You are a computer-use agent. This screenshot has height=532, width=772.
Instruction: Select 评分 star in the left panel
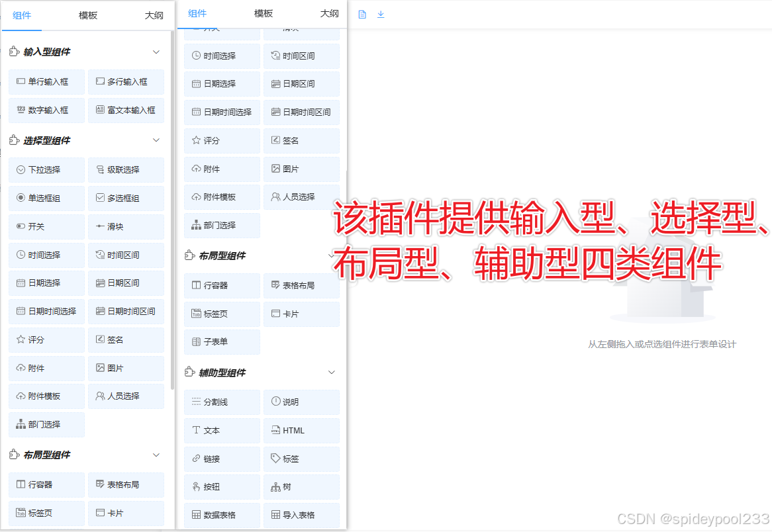[x=47, y=340]
